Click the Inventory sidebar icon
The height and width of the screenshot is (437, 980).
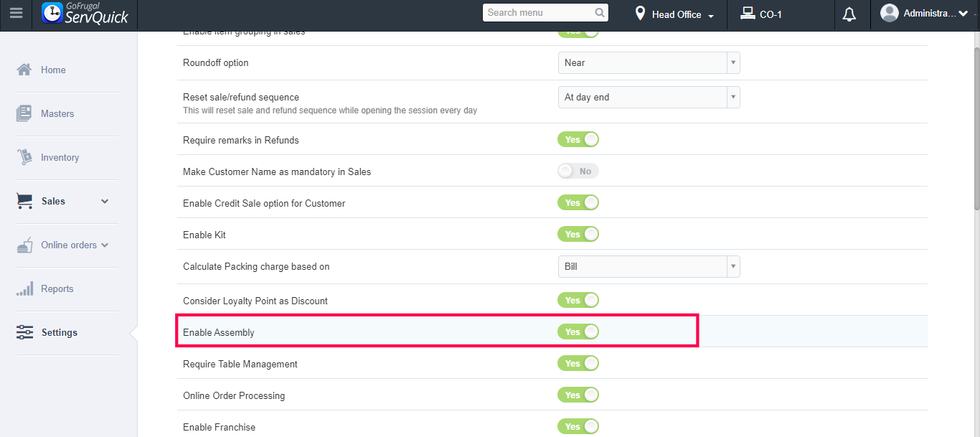pos(24,157)
